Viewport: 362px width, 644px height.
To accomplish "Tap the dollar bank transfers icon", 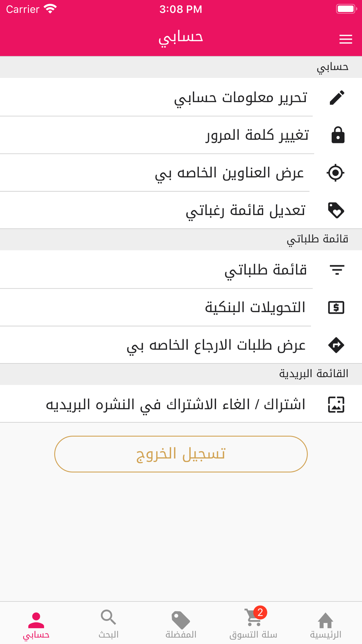I will point(336,308).
